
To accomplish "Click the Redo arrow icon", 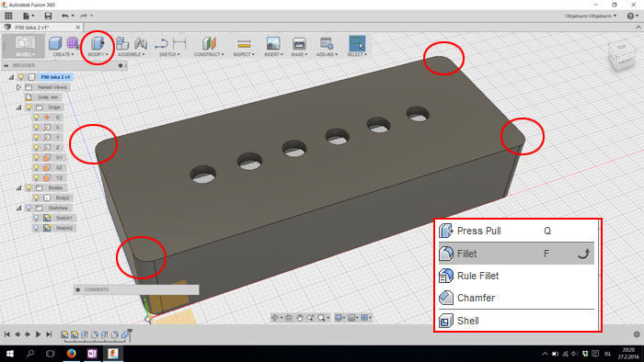I will [84, 16].
